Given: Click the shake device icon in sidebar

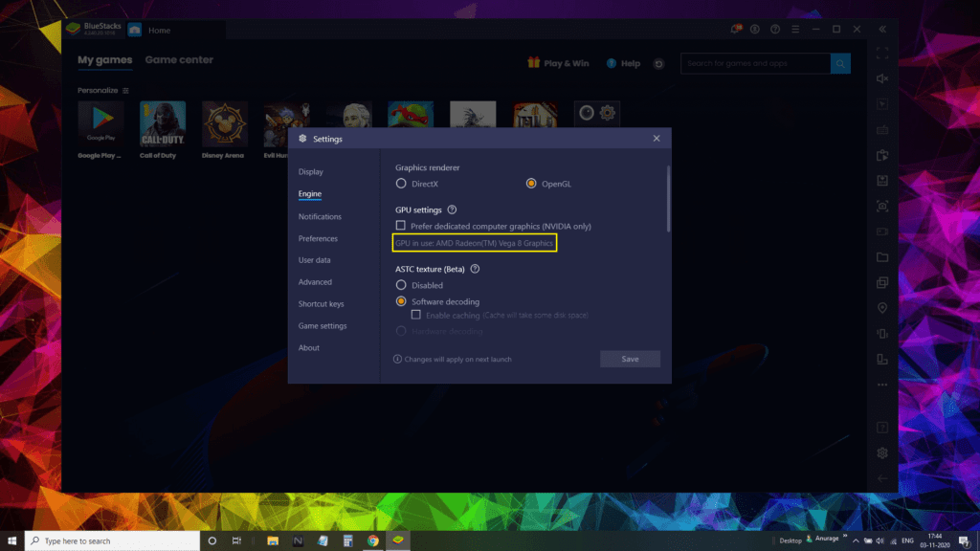Looking at the screenshot, I should coord(882,334).
